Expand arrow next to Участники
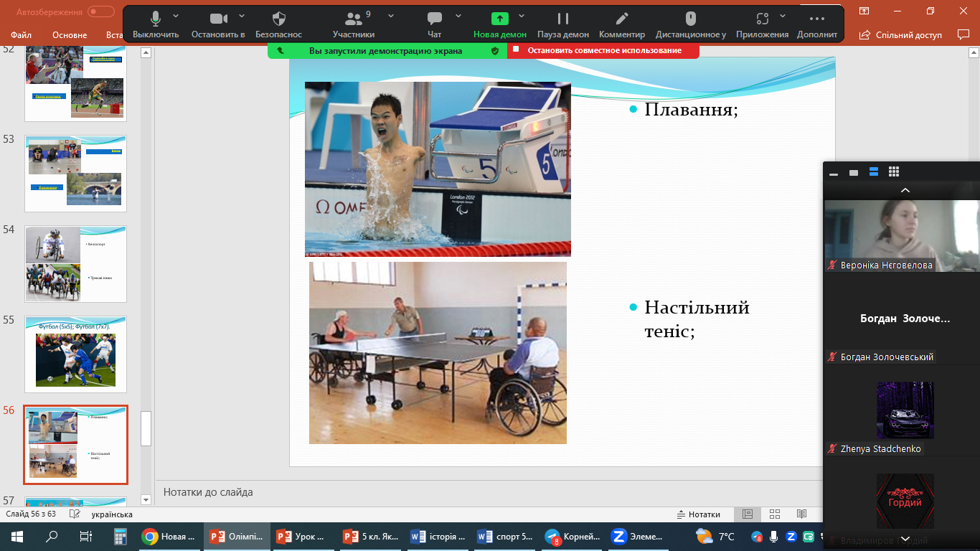Viewport: 980px width, 551px height. point(390,16)
